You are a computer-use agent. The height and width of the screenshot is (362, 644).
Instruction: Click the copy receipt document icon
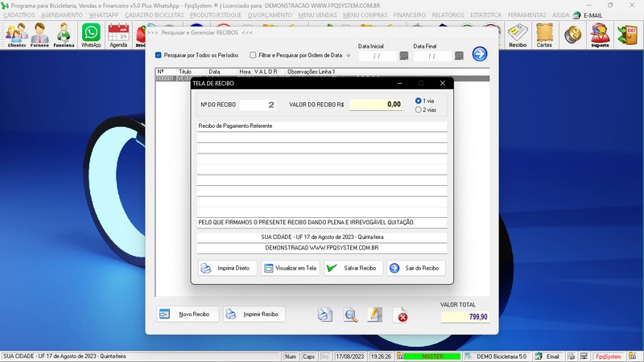pyautogui.click(x=325, y=315)
